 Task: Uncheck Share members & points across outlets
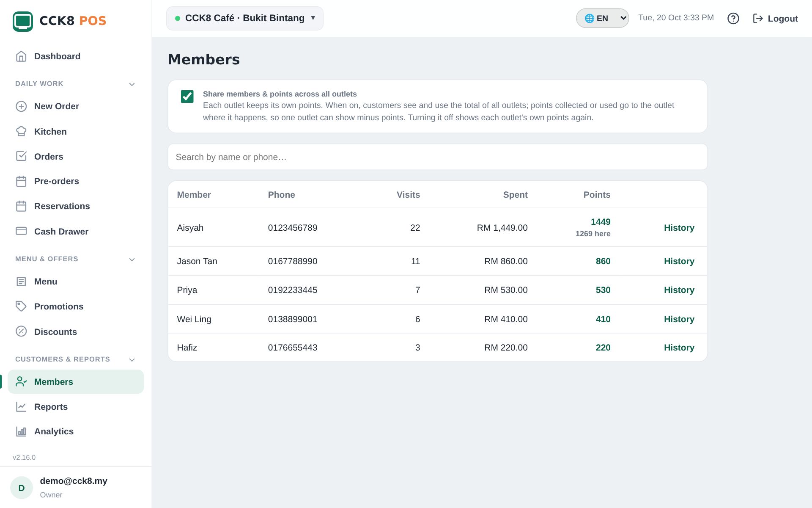187,97
